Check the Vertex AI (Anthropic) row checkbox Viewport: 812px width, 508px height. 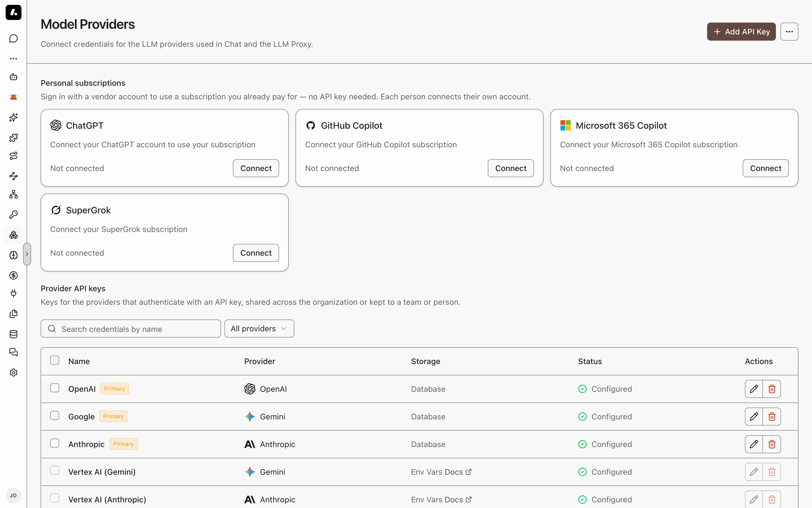point(55,498)
